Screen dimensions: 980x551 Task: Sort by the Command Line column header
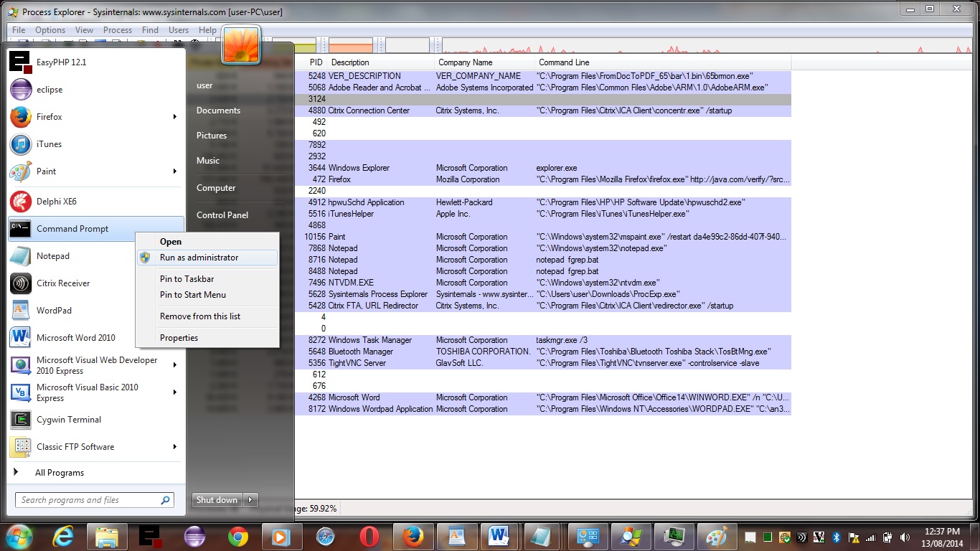click(663, 62)
